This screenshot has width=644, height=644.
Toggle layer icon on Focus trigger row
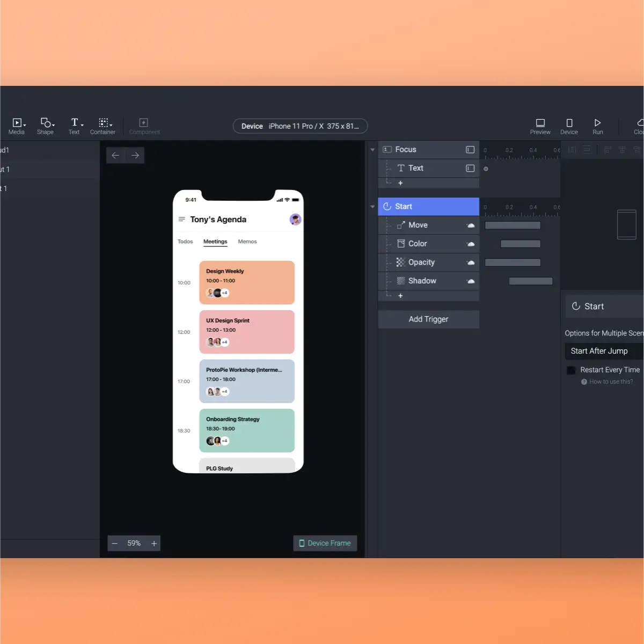470,150
